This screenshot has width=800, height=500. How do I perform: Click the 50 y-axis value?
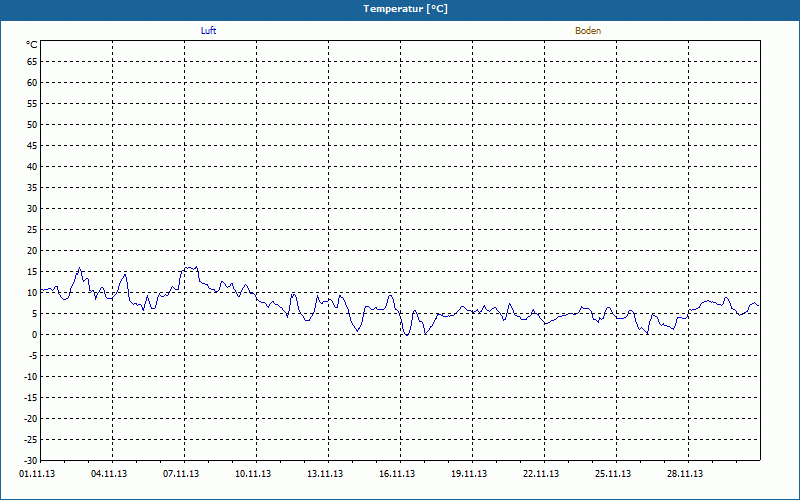tap(32, 124)
